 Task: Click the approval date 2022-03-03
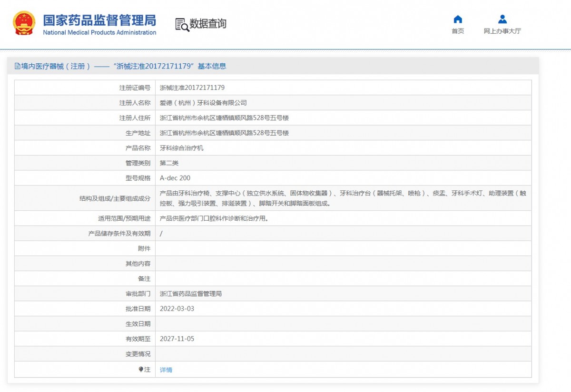coord(177,309)
